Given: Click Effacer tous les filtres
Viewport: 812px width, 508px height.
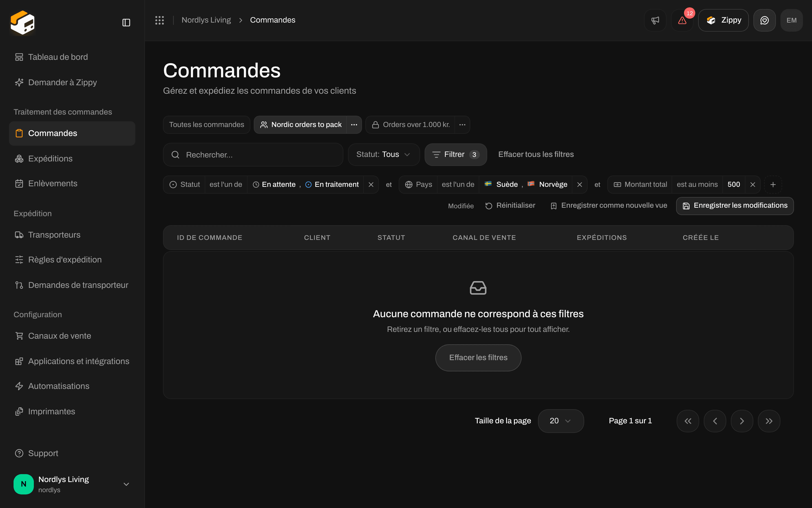Looking at the screenshot, I should click(536, 154).
